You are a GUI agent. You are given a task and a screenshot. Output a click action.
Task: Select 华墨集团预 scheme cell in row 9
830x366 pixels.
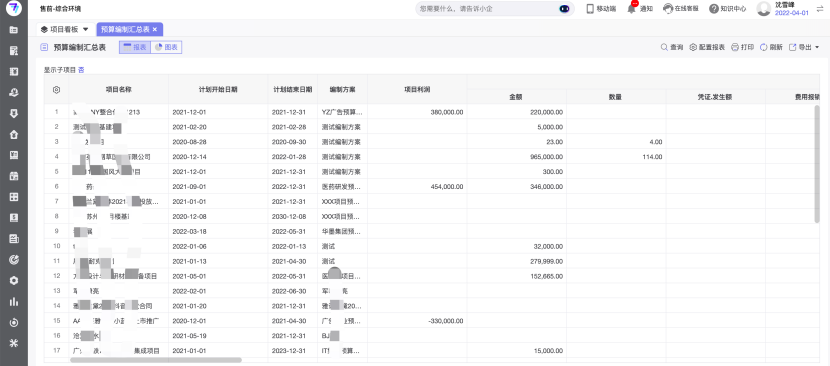coord(342,231)
